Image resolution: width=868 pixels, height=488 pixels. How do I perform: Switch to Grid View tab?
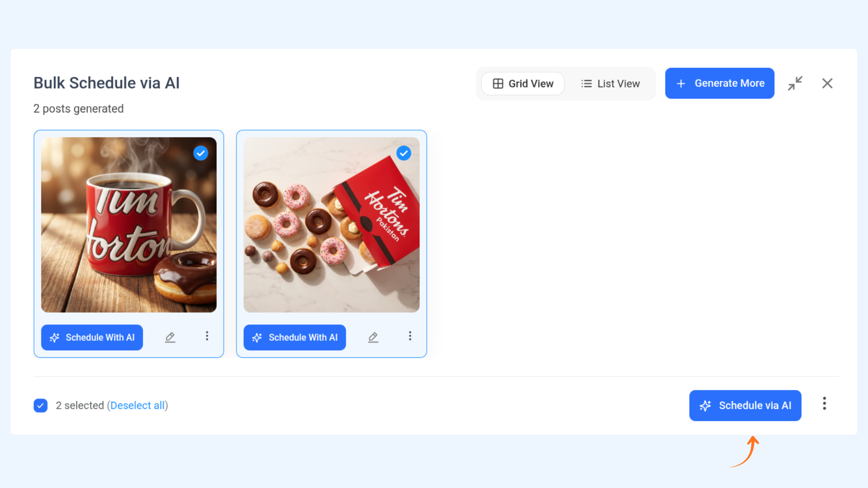click(523, 84)
